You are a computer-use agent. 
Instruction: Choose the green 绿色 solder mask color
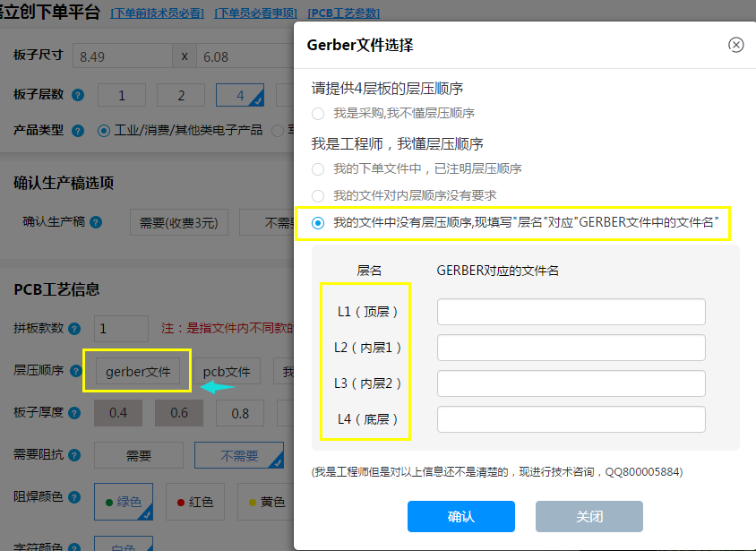tap(124, 503)
